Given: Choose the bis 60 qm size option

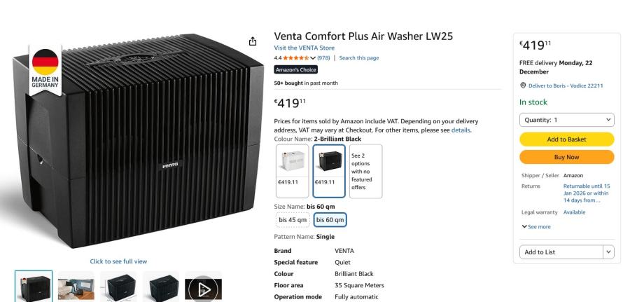Looking at the screenshot, I should (330, 220).
